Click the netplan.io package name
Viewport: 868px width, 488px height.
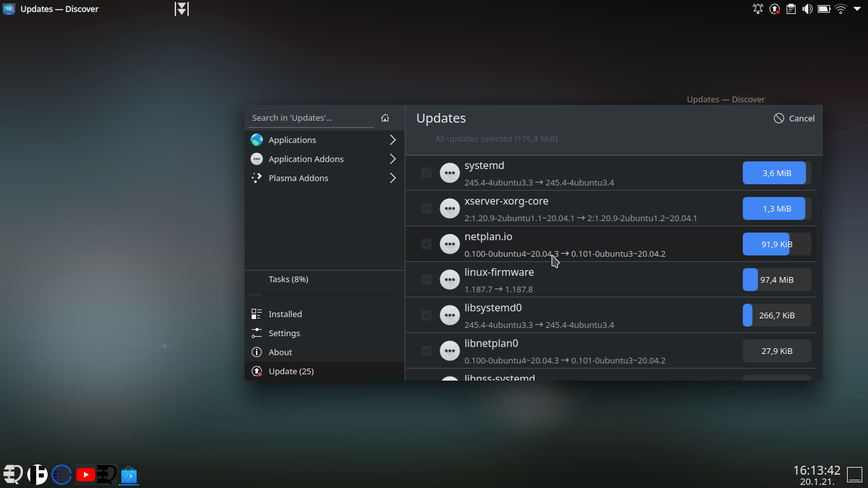tap(488, 237)
